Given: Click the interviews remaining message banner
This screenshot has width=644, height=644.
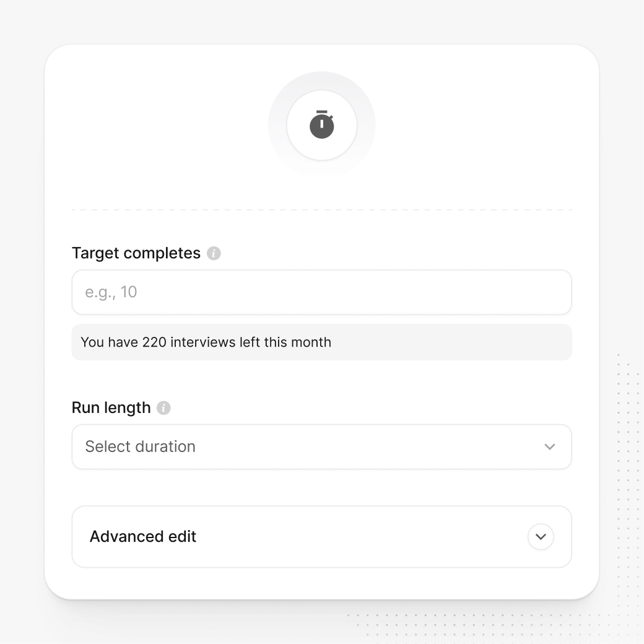Looking at the screenshot, I should coord(321,342).
